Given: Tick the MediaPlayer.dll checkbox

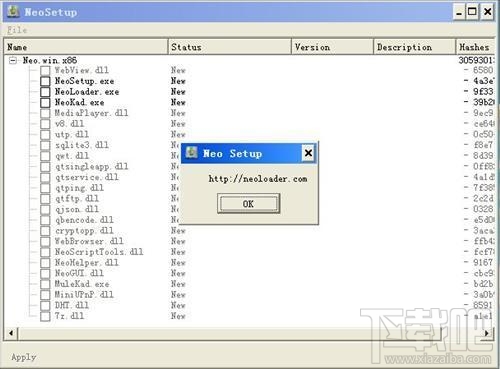Looking at the screenshot, I should pyautogui.click(x=45, y=113).
